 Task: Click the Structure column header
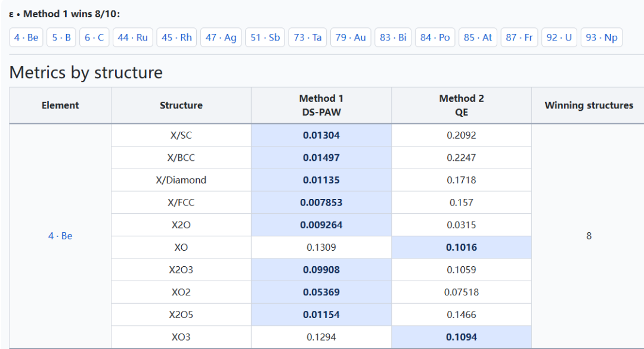(181, 105)
